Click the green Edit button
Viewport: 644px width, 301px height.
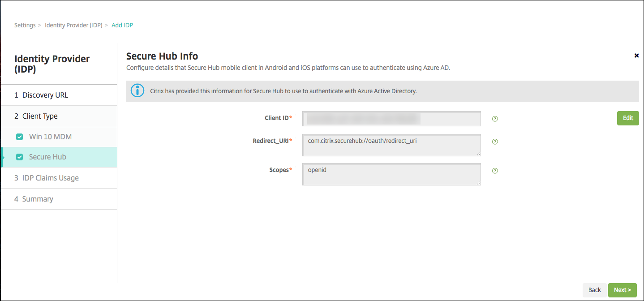click(628, 118)
